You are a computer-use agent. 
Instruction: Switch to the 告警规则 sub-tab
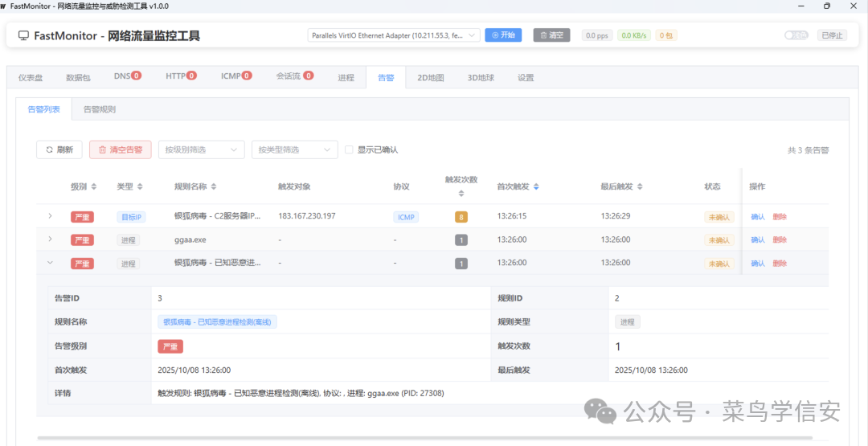click(100, 109)
